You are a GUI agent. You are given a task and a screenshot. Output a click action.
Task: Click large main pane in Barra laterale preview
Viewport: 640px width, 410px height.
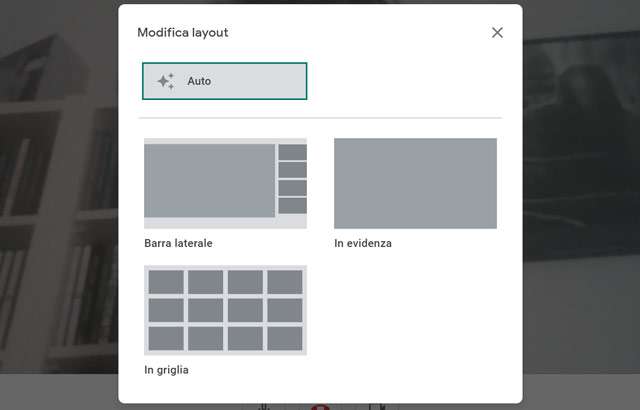210,181
